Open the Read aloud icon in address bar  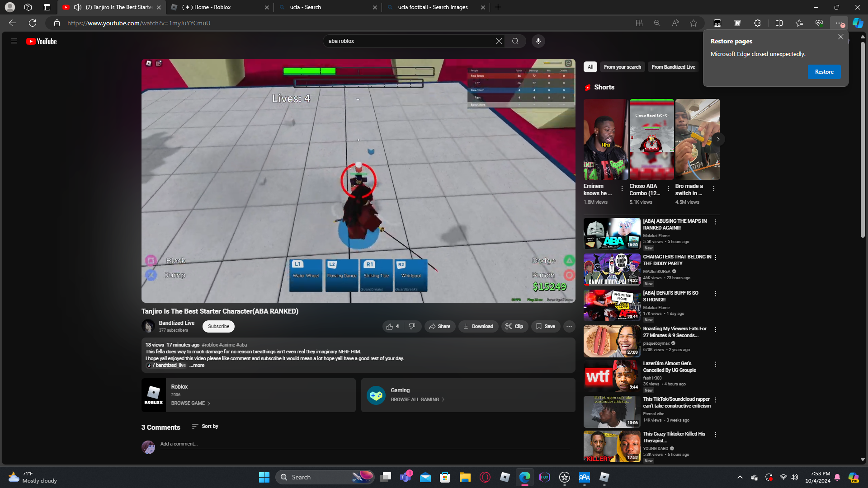click(x=675, y=23)
